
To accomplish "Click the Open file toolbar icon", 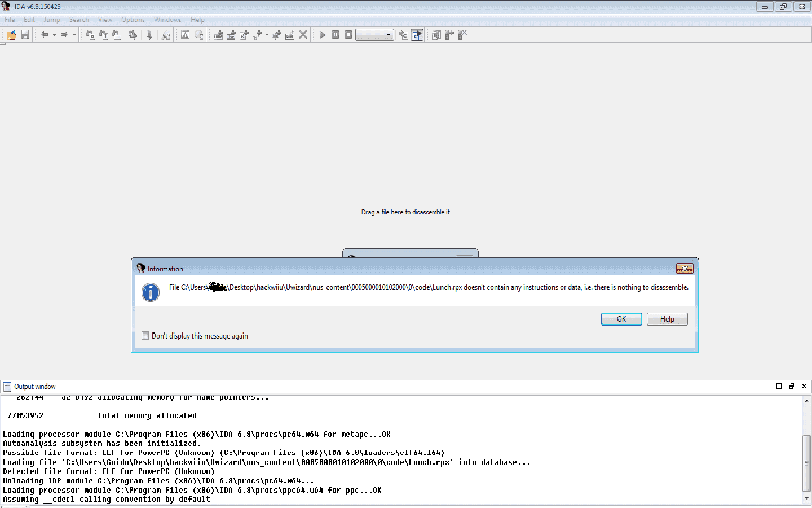I will coord(11,34).
